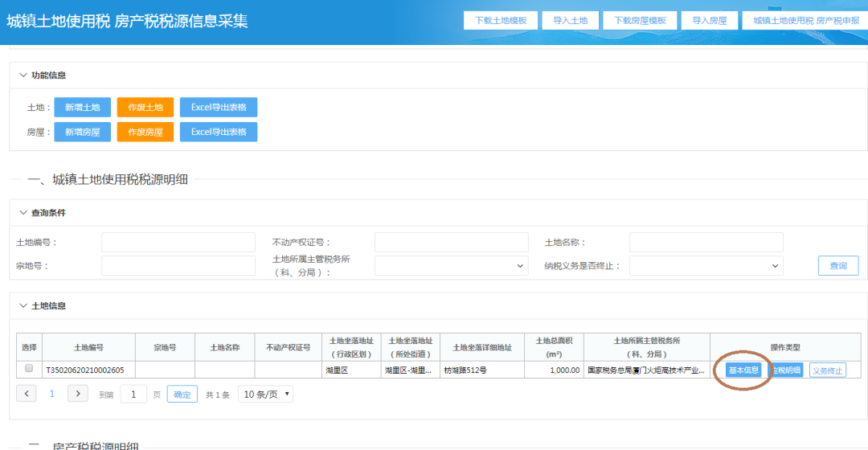Focus the 不动产权证号 input field
This screenshot has height=450, width=868.
(451, 243)
